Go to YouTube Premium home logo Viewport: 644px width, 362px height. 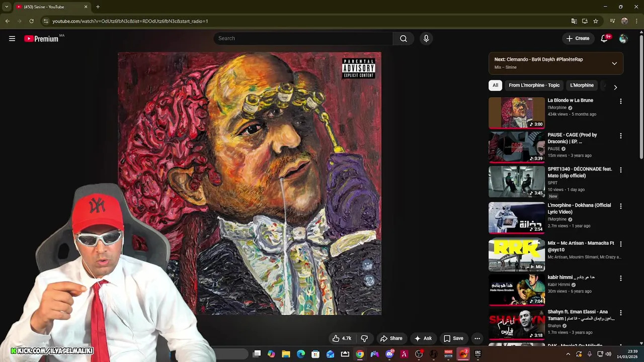tap(41, 39)
